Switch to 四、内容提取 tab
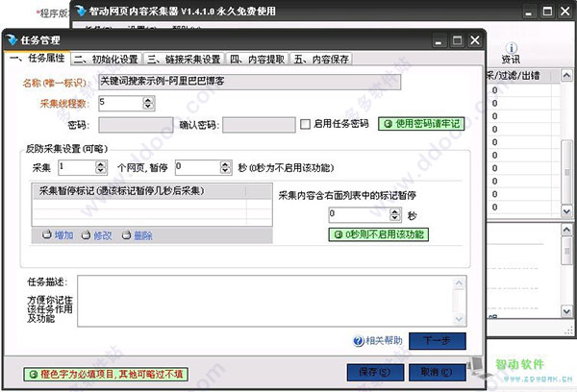 (x=258, y=59)
